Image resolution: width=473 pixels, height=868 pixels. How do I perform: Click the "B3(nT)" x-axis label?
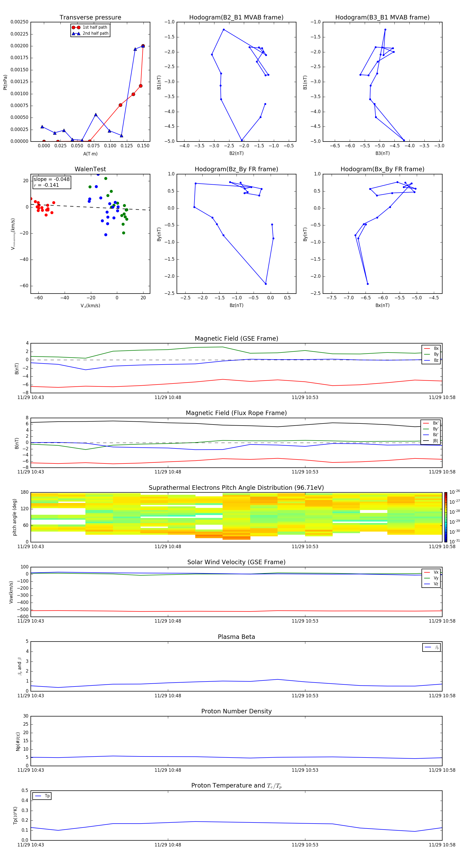point(382,153)
